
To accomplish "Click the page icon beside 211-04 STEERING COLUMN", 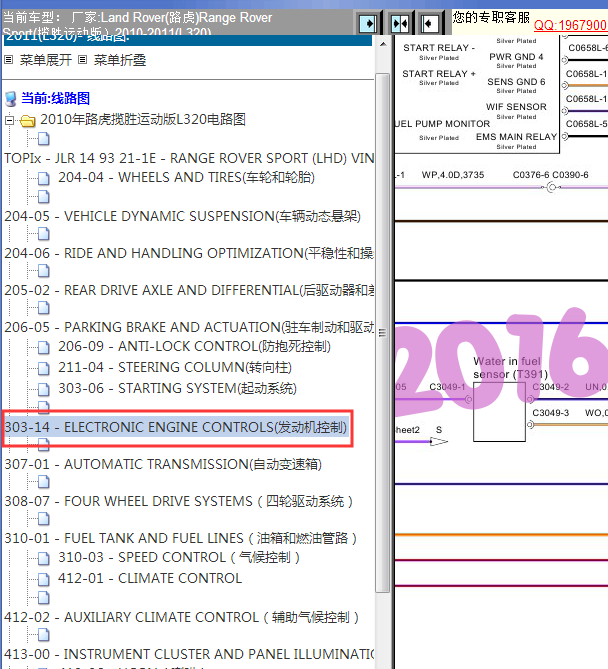I will (x=44, y=368).
